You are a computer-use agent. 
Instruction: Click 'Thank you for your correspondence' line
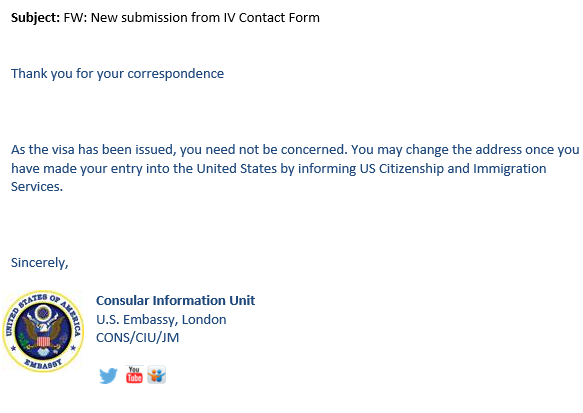point(117,74)
